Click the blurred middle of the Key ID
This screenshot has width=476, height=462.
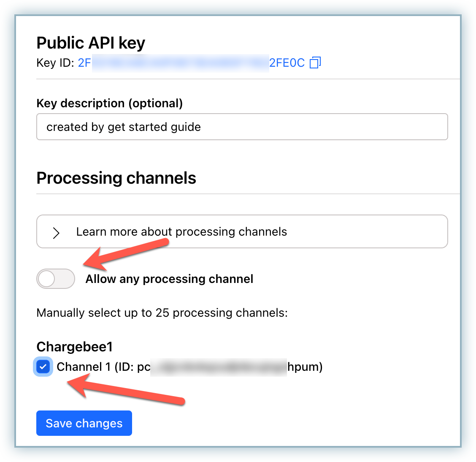(x=180, y=63)
